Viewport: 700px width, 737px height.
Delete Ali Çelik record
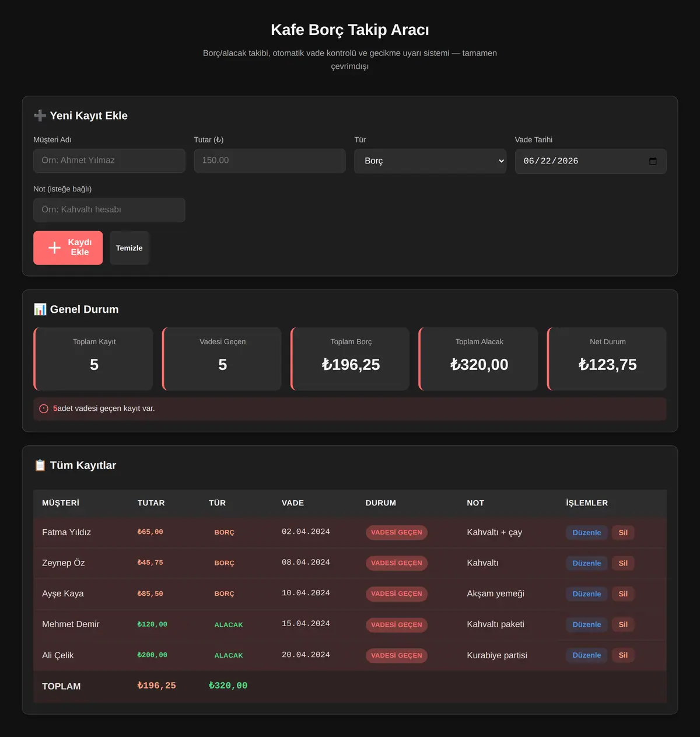click(x=623, y=655)
